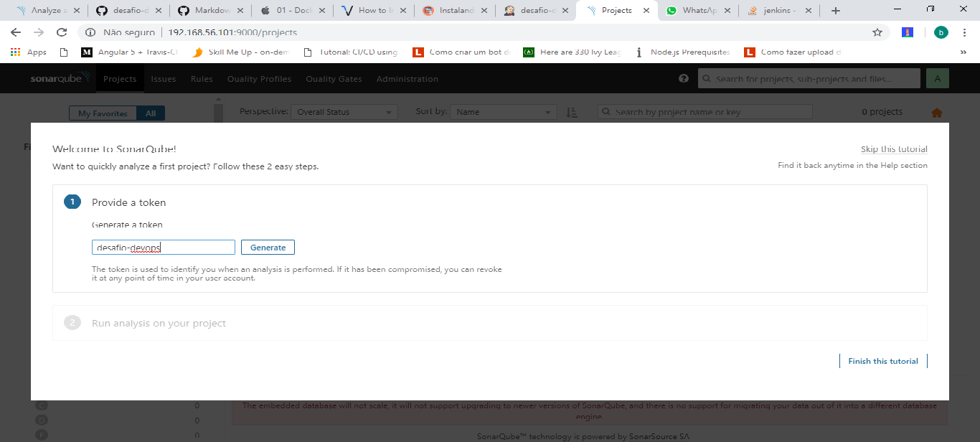This screenshot has width=980, height=442.
Task: Open Como fazer upload bookmark
Action: (793, 52)
